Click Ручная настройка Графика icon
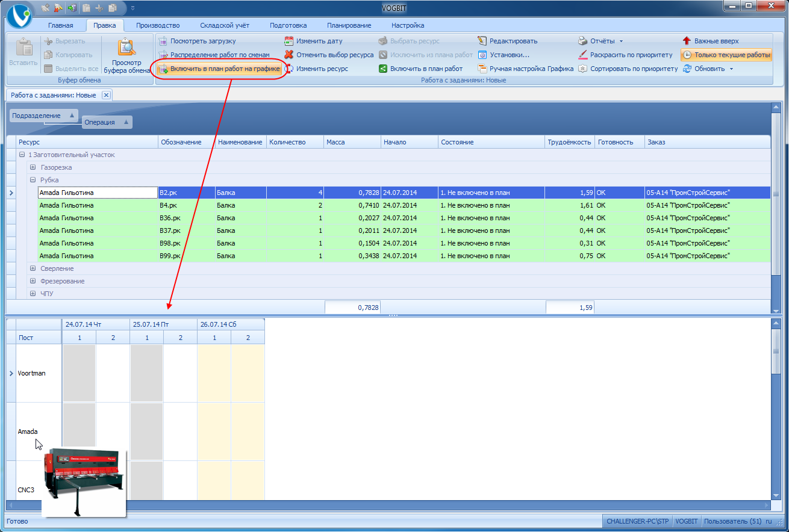 (x=482, y=69)
